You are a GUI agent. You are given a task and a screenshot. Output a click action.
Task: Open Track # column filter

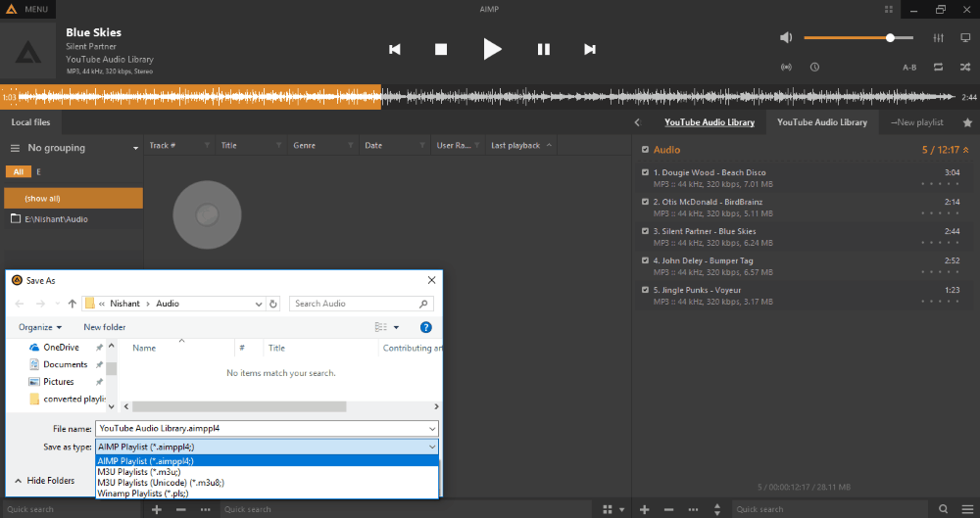click(207, 146)
